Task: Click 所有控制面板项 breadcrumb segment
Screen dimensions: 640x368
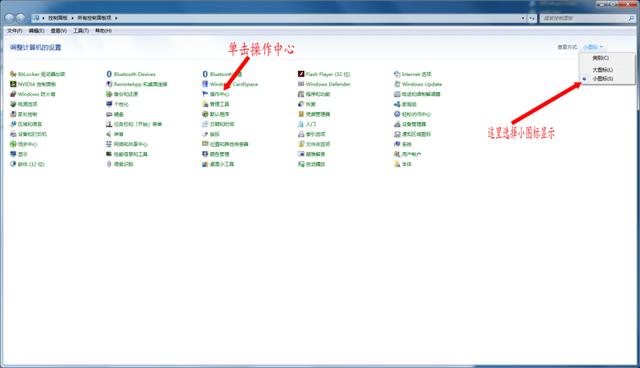Action: coord(94,18)
